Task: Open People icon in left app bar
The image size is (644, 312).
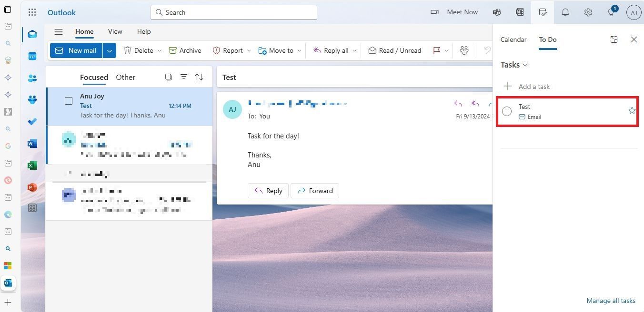Action: 32,78
